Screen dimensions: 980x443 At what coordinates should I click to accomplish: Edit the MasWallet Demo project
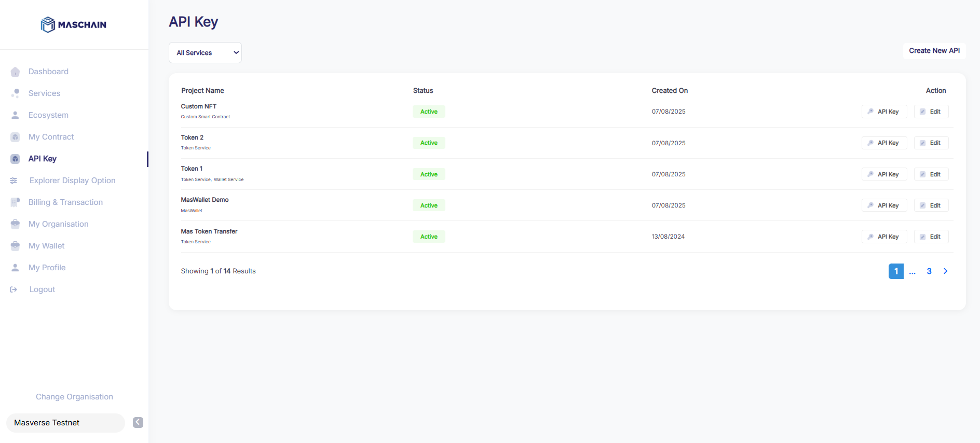[931, 205]
